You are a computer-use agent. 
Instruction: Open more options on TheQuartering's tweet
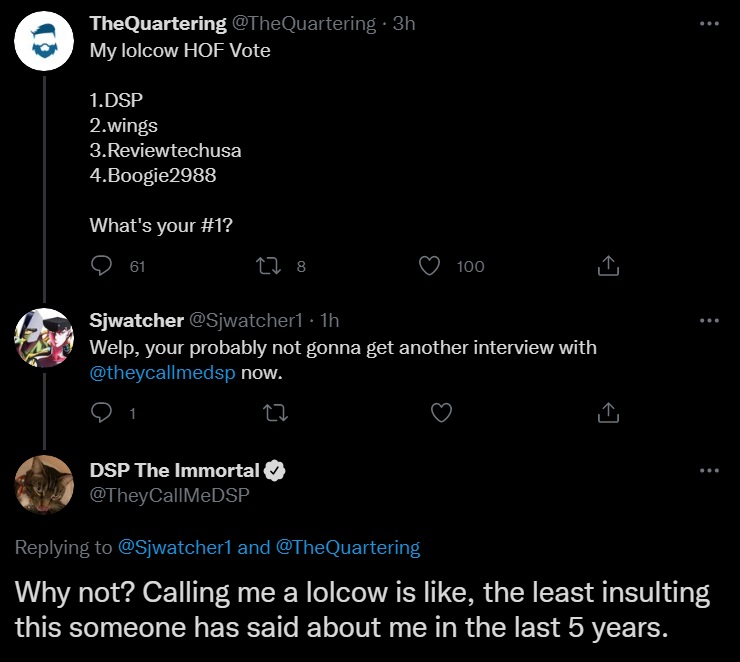709,23
